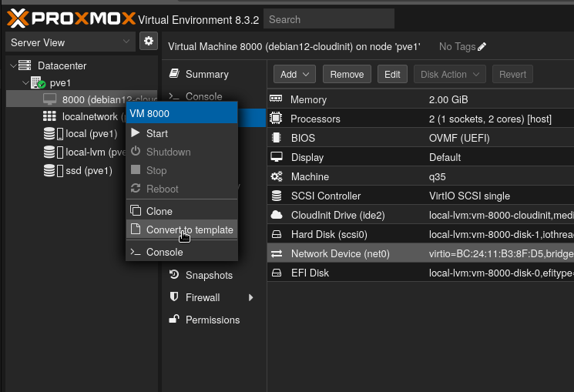The height and width of the screenshot is (392, 574).
Task: Click the BIOS row icon
Action: tap(277, 138)
